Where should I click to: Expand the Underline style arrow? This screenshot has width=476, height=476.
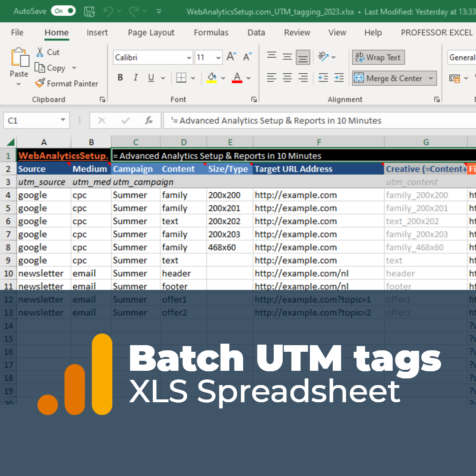(163, 79)
